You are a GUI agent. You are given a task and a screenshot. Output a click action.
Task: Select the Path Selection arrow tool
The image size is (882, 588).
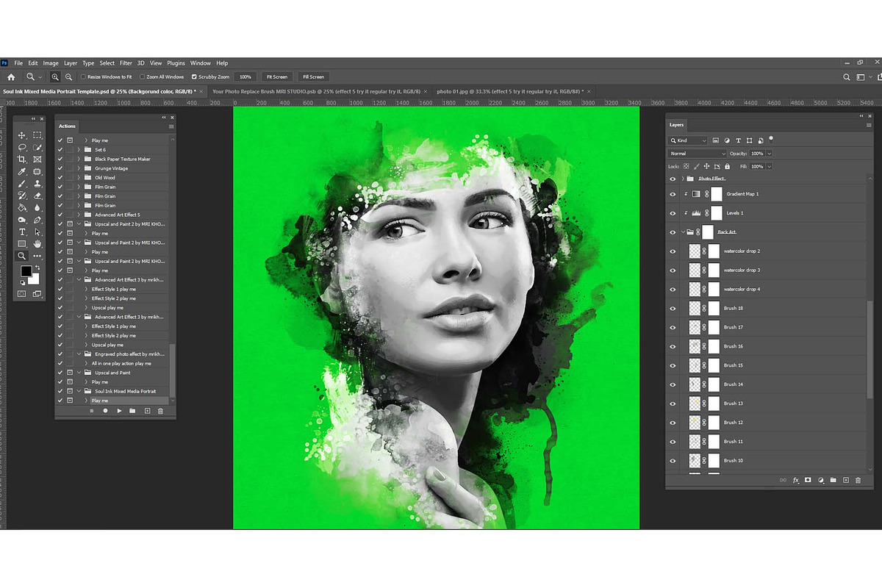[x=37, y=232]
